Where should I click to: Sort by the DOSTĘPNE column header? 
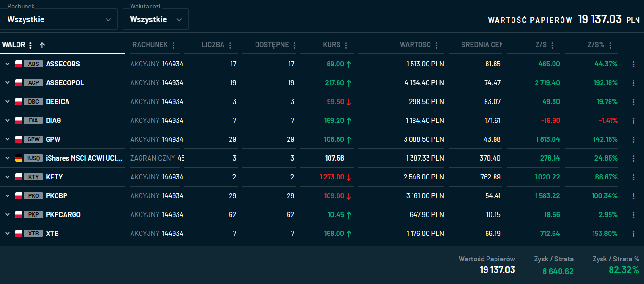(x=272, y=45)
